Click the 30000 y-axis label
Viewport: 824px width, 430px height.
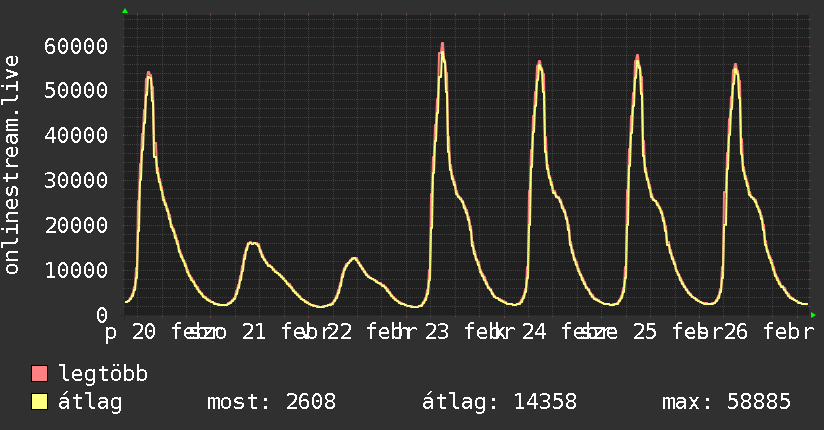pos(76,180)
